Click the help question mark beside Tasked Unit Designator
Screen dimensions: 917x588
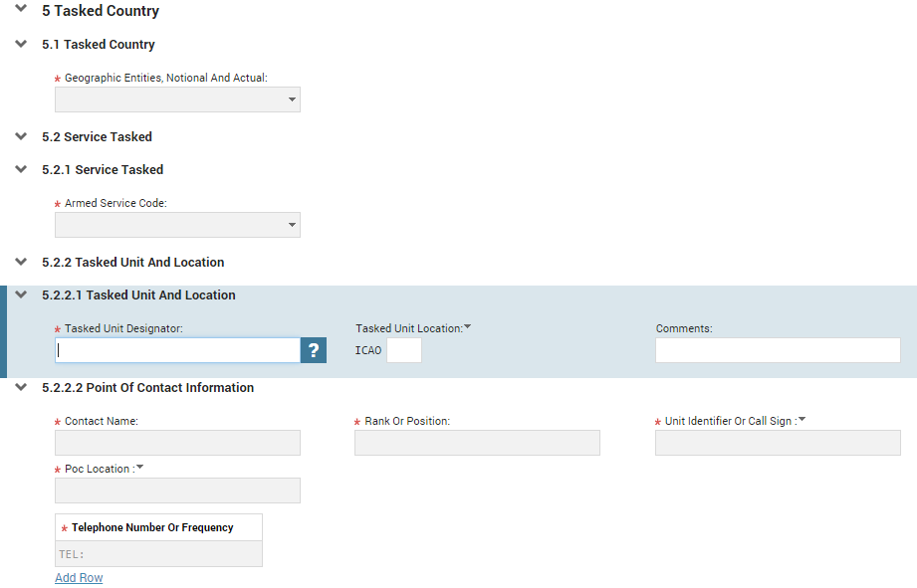click(x=314, y=350)
